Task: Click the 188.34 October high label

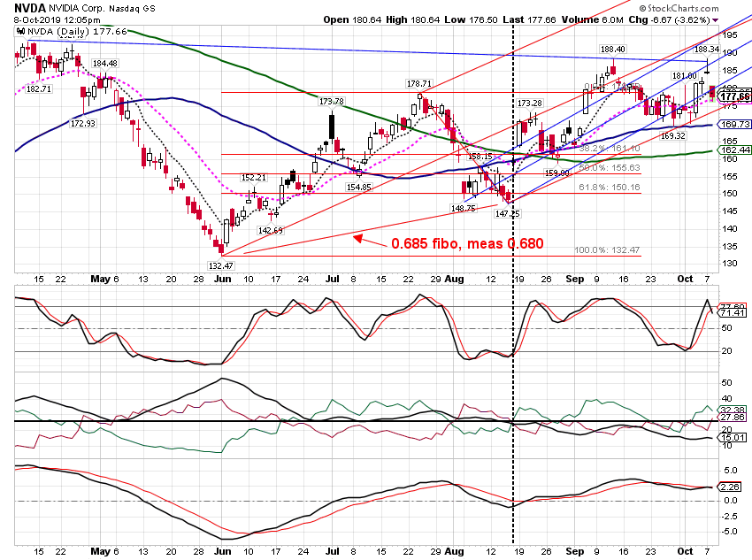Action: coord(707,50)
